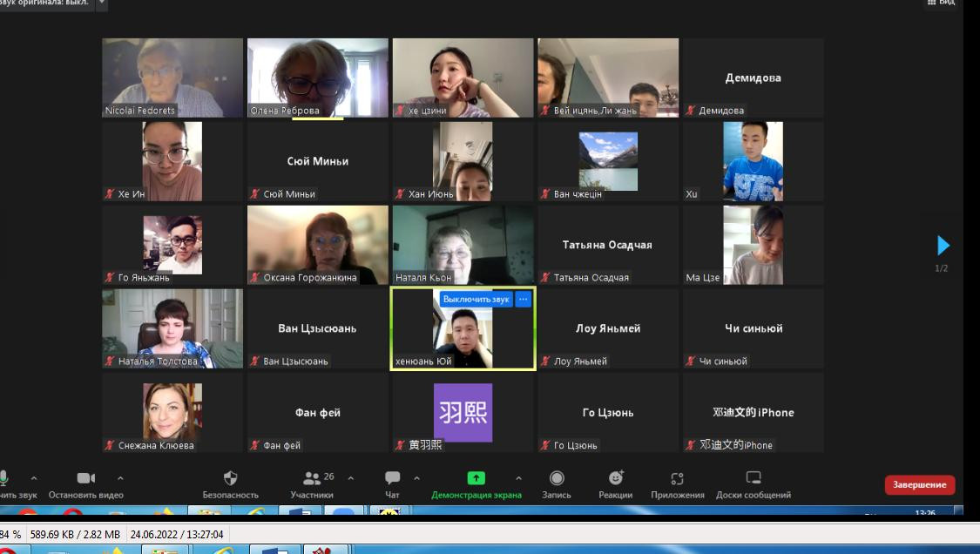Click muted mic icon on Фан фей tile
The height and width of the screenshot is (554, 980).
coord(255,446)
